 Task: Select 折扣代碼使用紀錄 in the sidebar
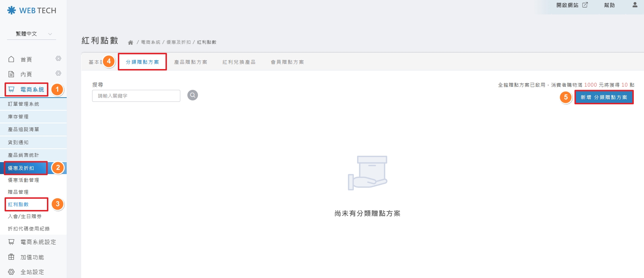click(29, 229)
